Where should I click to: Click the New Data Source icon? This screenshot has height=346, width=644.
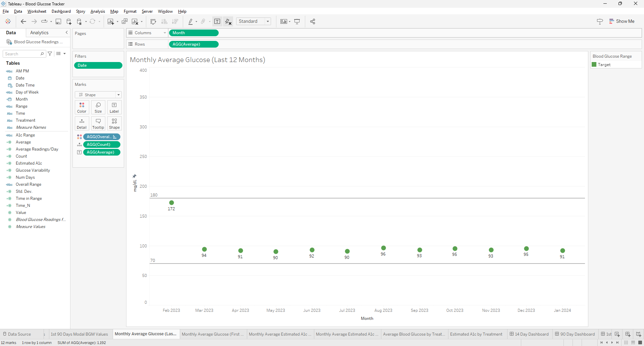[x=69, y=21]
